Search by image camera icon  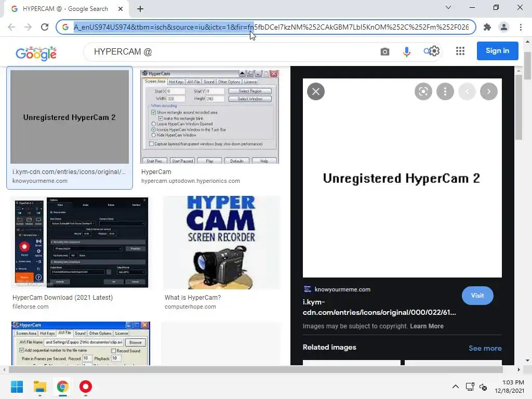pyautogui.click(x=385, y=51)
